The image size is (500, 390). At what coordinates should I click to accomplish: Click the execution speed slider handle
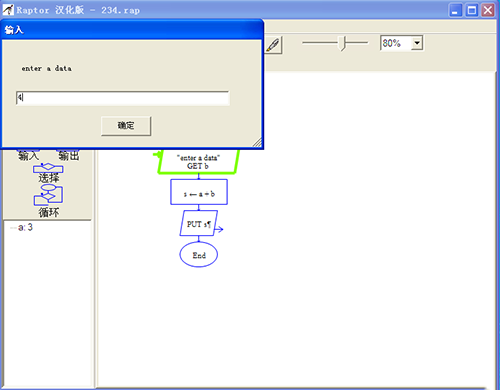[x=342, y=43]
